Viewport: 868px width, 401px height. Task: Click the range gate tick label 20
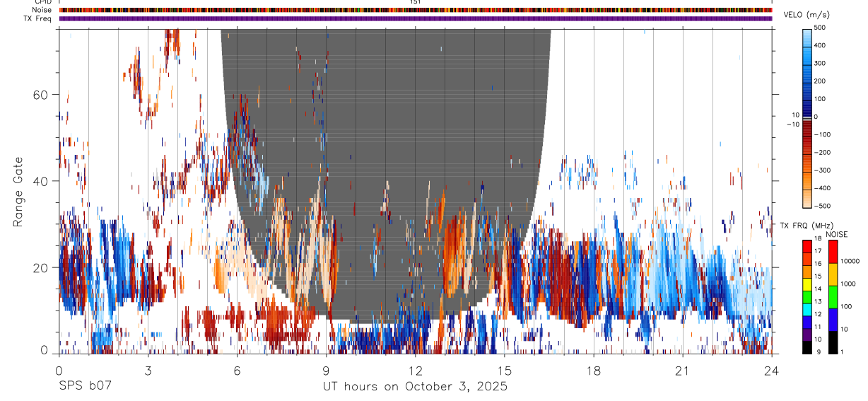click(41, 267)
